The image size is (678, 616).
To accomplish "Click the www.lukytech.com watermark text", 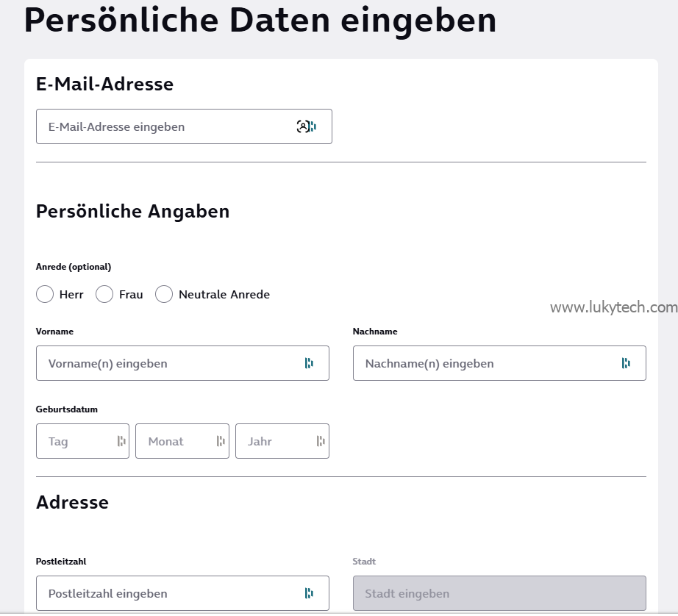I will pyautogui.click(x=613, y=307).
